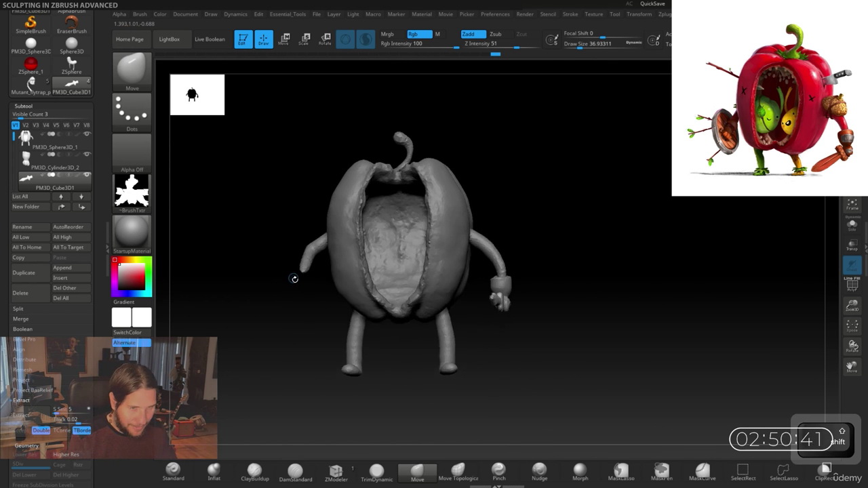Toggle the Rgb channel button
This screenshot has height=488, width=868.
pyautogui.click(x=418, y=34)
